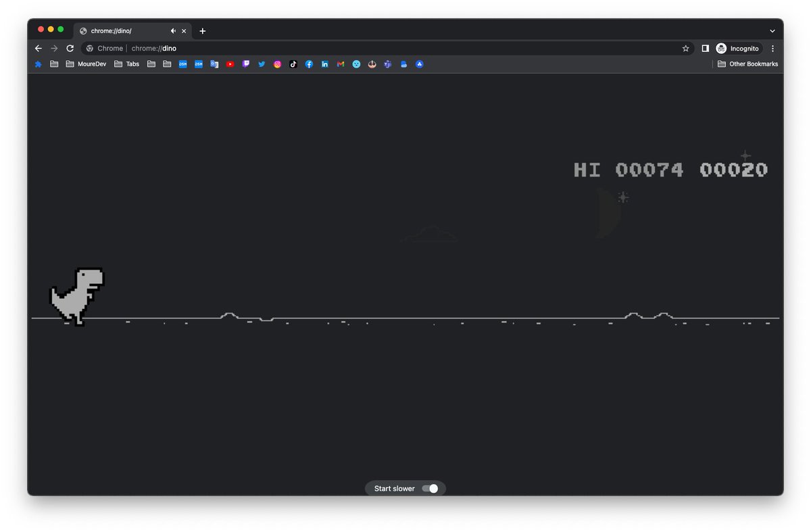Open the Twitch bookmark
The height and width of the screenshot is (532, 811).
(246, 64)
